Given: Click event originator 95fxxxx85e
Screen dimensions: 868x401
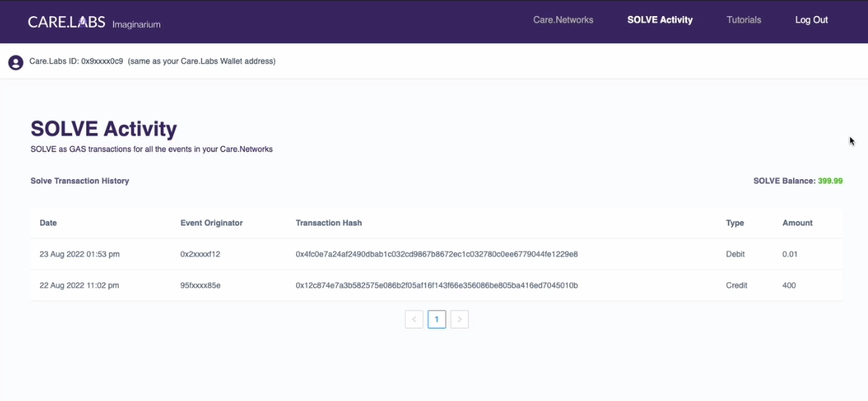Looking at the screenshot, I should 200,285.
